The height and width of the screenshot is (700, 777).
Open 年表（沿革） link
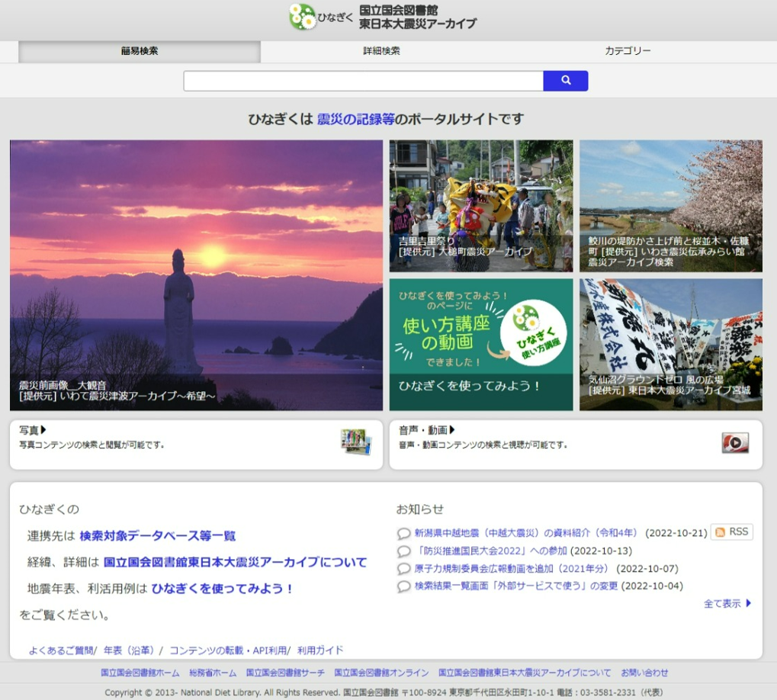pyautogui.click(x=129, y=650)
